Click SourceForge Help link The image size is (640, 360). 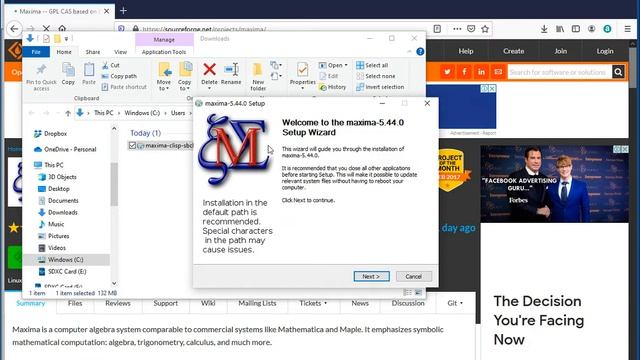coord(466,51)
